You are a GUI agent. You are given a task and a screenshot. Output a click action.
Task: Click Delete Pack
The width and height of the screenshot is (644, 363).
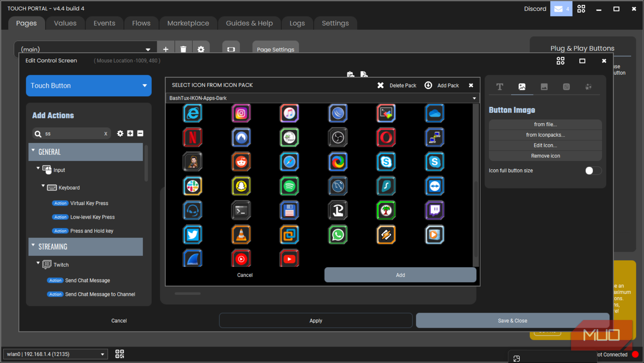point(397,86)
